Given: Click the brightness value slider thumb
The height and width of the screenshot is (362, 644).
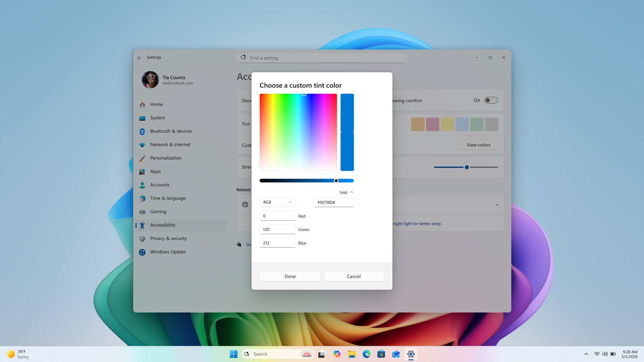Looking at the screenshot, I should (x=336, y=181).
